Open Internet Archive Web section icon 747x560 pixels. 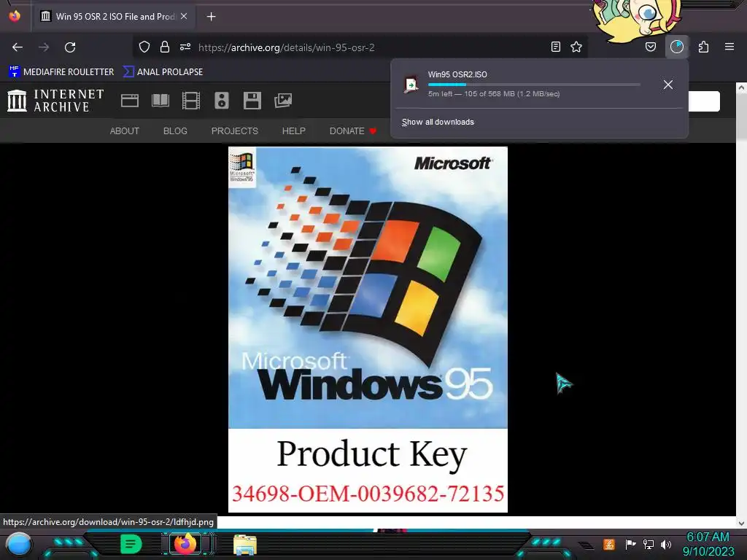click(130, 101)
